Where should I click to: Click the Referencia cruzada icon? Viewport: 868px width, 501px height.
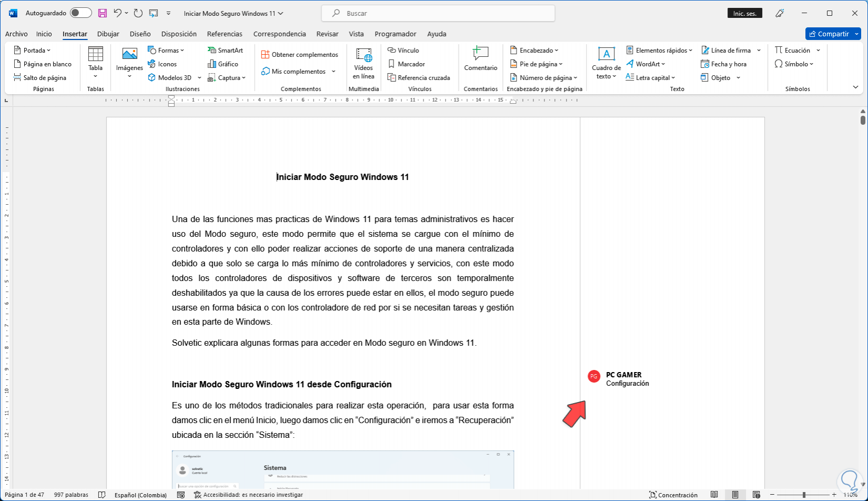pyautogui.click(x=392, y=78)
